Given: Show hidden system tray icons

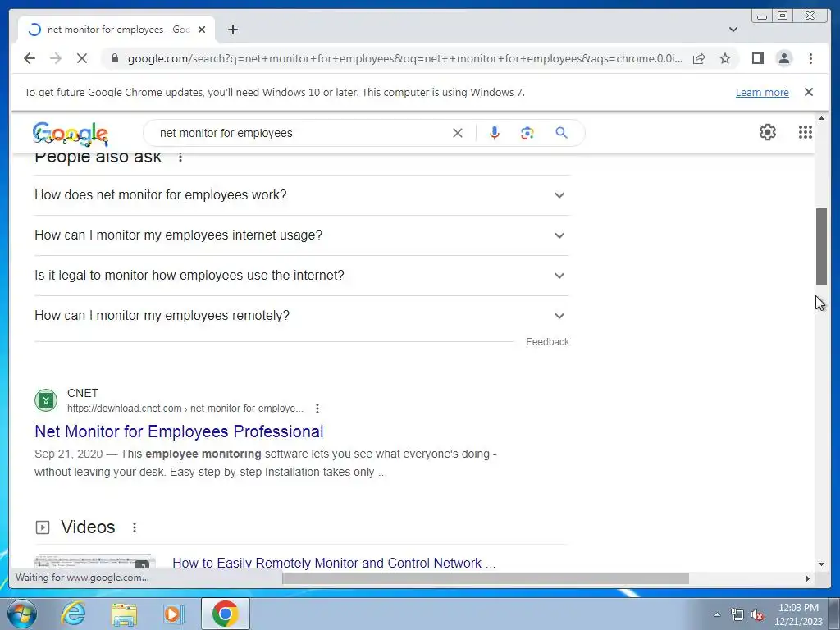Looking at the screenshot, I should click(x=717, y=614).
